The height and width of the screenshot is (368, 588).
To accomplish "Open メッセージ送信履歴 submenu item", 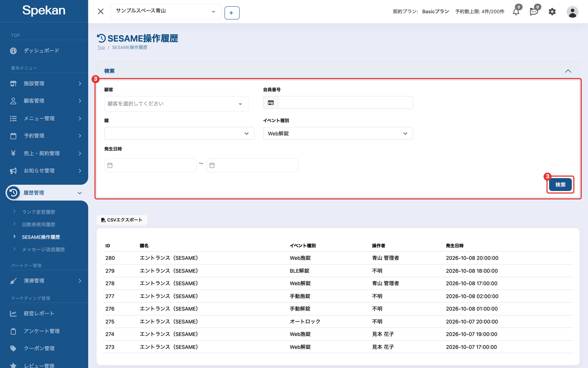I will tap(43, 250).
